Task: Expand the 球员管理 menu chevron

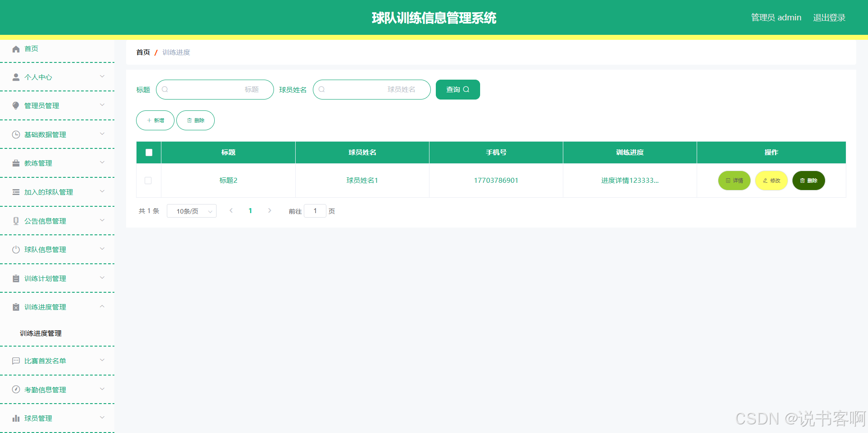Action: tap(102, 417)
